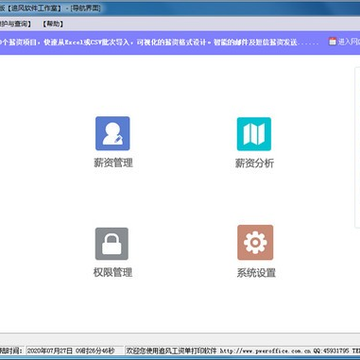Click the www.peeroffice.com.cn address in status bar
Viewport: 360px width, 360px height.
click(266, 351)
